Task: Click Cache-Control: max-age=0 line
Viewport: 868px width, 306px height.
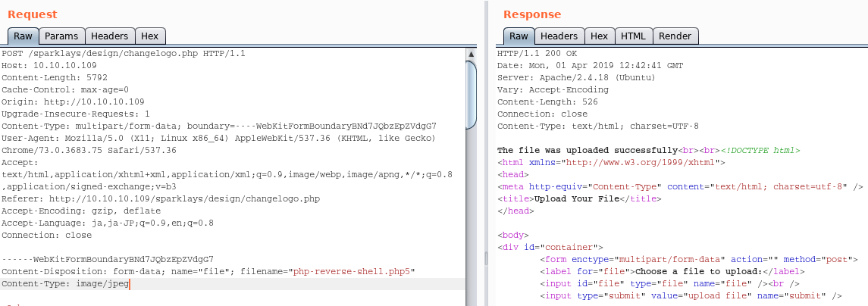Action: coord(65,89)
